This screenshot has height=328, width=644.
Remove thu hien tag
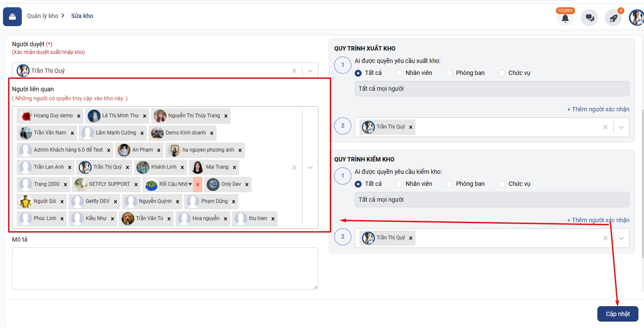[x=273, y=219]
